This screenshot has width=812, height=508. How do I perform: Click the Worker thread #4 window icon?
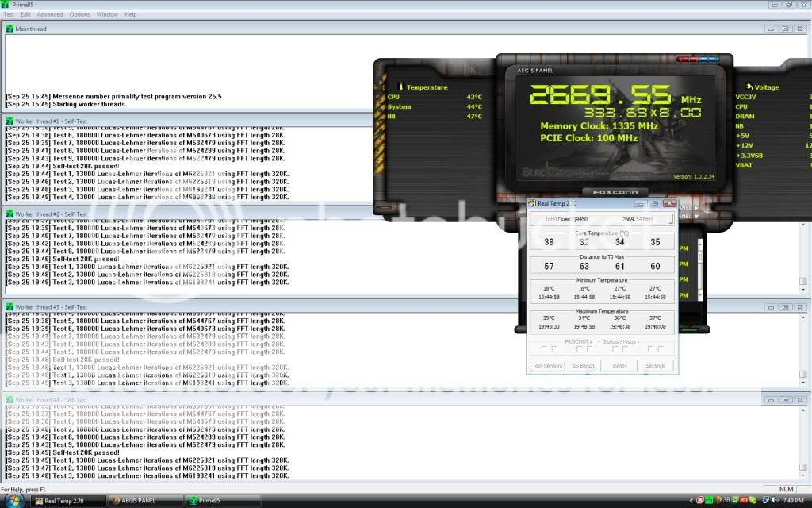pyautogui.click(x=10, y=400)
